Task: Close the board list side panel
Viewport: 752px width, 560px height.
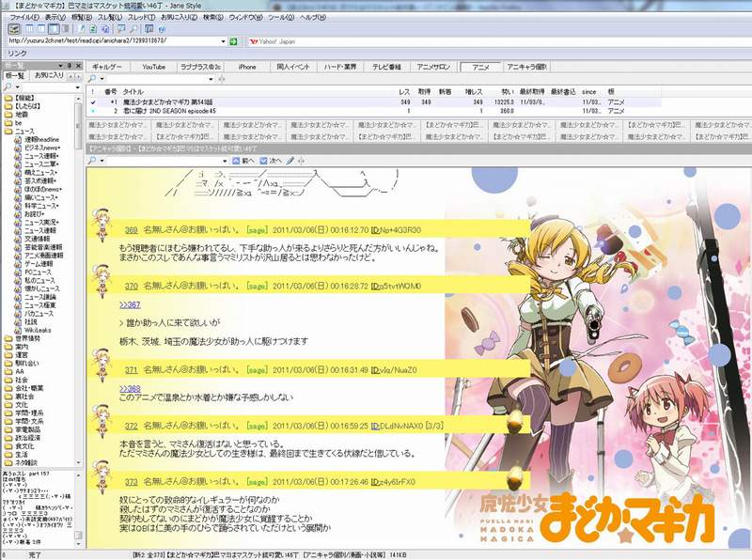Action: tap(79, 65)
